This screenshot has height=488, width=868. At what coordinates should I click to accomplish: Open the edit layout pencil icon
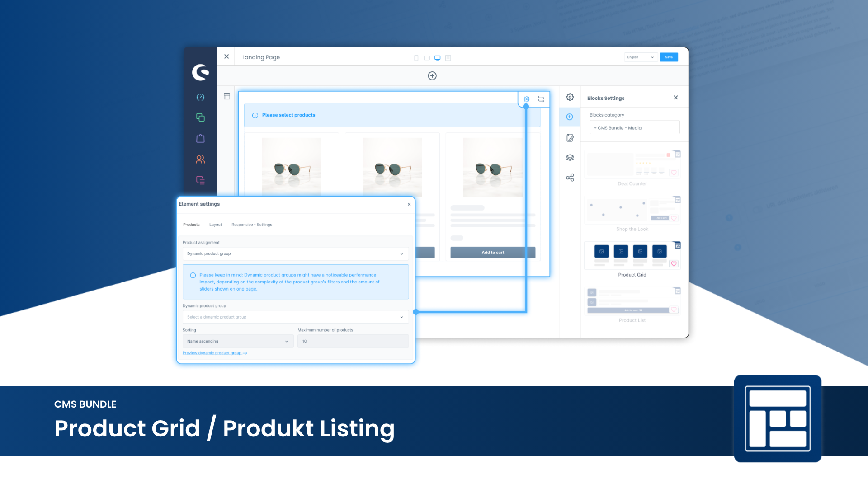(570, 138)
